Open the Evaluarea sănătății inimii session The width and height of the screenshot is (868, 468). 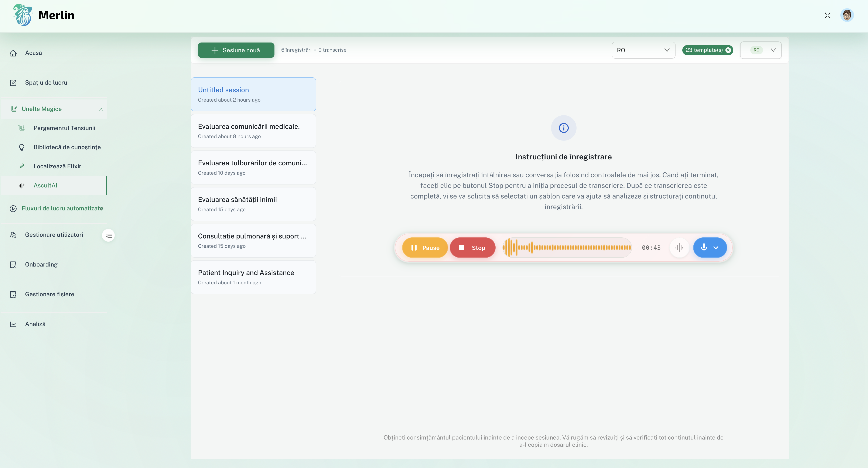pos(253,204)
